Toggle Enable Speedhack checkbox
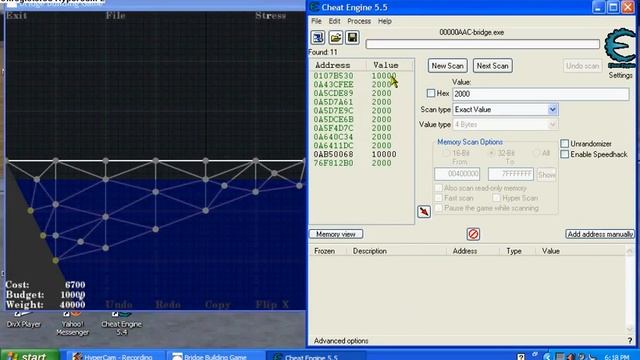The width and height of the screenshot is (640, 360). click(564, 154)
